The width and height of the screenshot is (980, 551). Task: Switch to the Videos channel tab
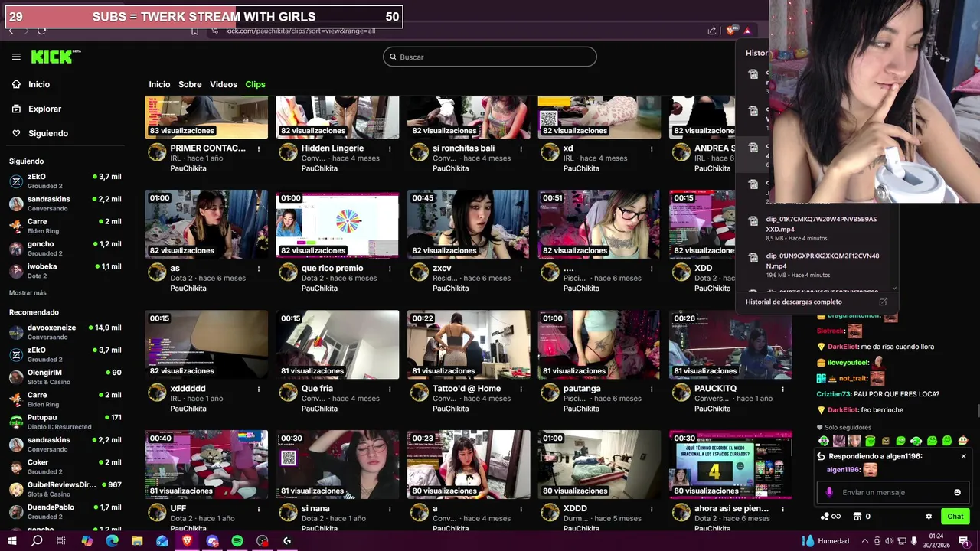click(224, 84)
